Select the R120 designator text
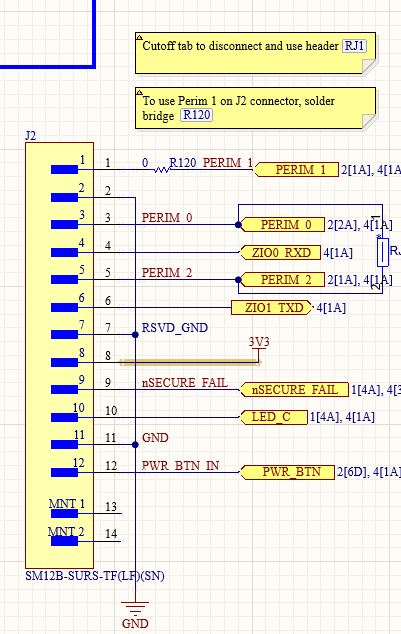401x634 pixels. coord(183,163)
